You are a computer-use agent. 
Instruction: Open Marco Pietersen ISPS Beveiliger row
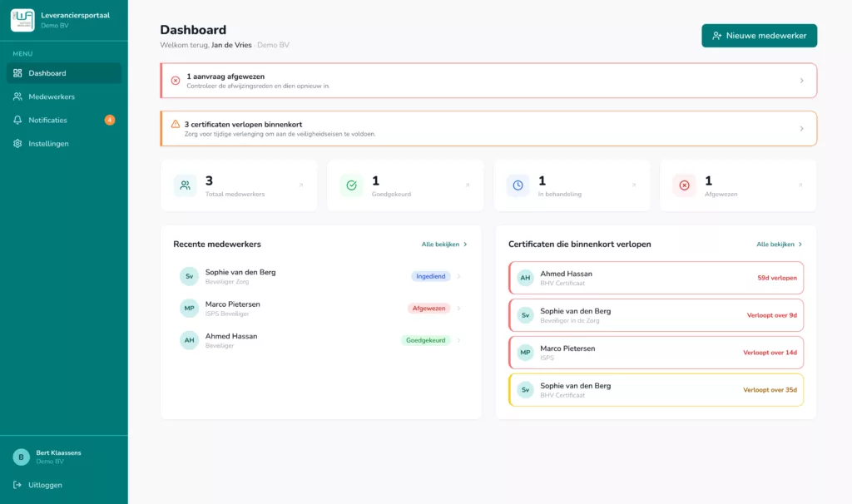coord(320,309)
